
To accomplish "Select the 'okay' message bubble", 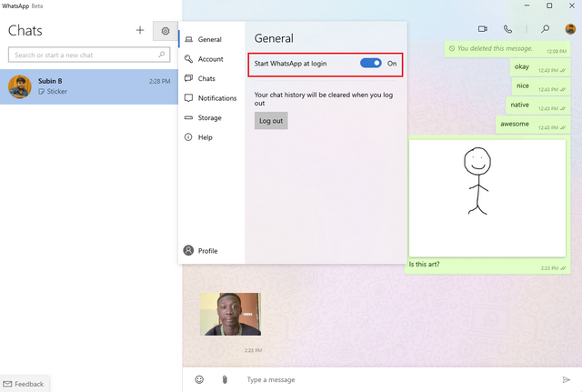I will [540, 67].
